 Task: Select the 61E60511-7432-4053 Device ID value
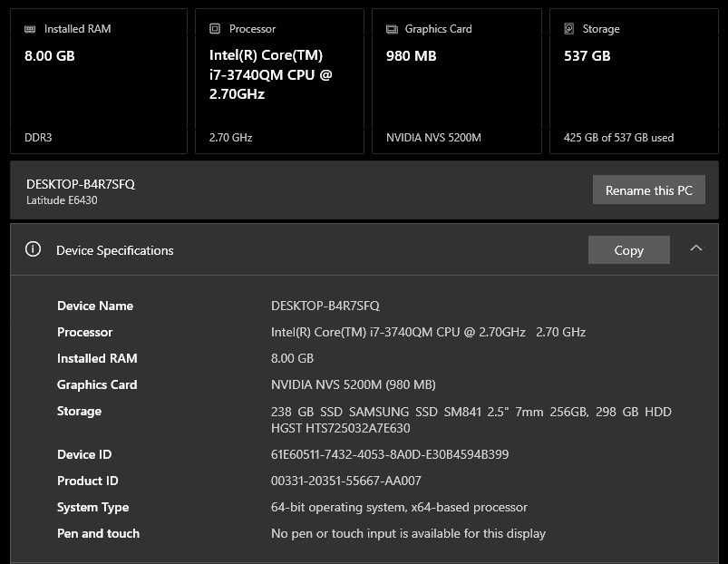390,454
